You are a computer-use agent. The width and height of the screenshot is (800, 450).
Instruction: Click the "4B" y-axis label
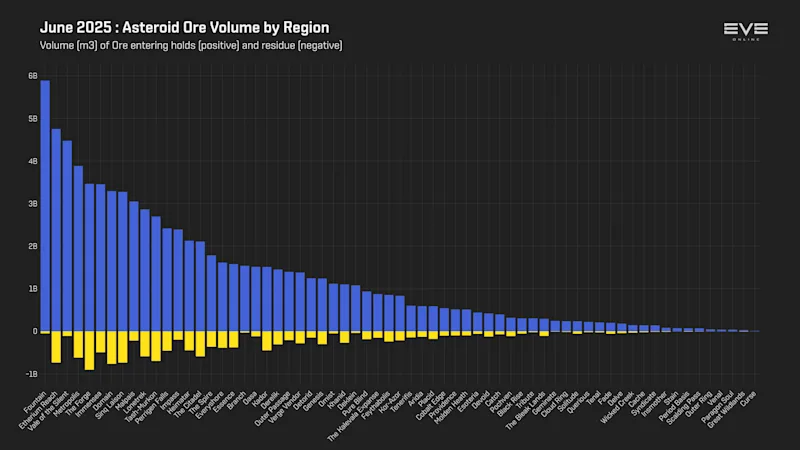pyautogui.click(x=33, y=161)
